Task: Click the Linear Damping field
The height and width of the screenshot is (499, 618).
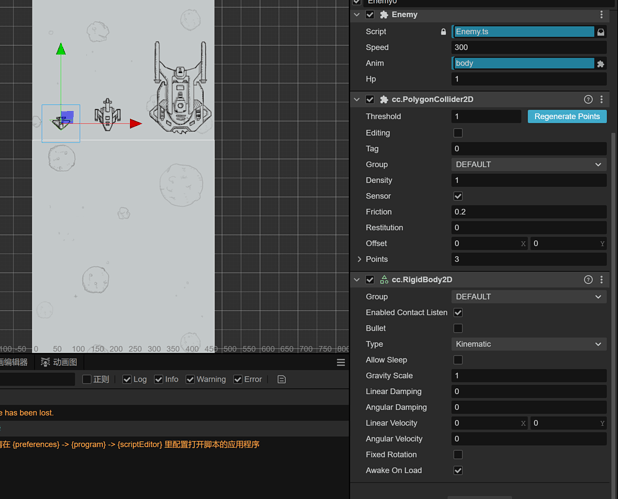Action: tap(529, 391)
